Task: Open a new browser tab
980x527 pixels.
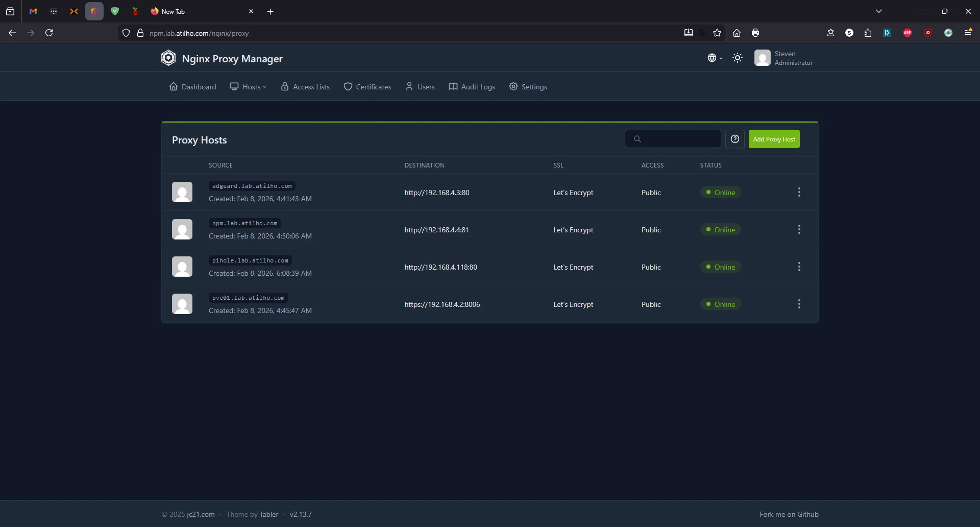Action: pyautogui.click(x=271, y=12)
